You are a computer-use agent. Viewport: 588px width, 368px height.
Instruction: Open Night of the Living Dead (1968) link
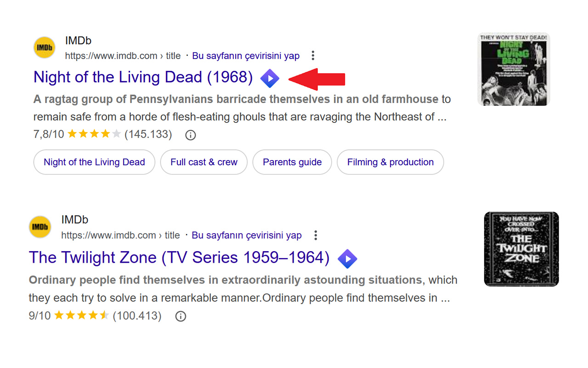tap(143, 77)
